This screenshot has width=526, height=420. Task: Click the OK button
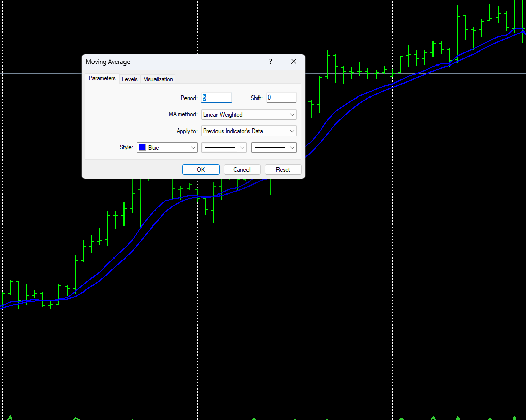click(x=201, y=169)
